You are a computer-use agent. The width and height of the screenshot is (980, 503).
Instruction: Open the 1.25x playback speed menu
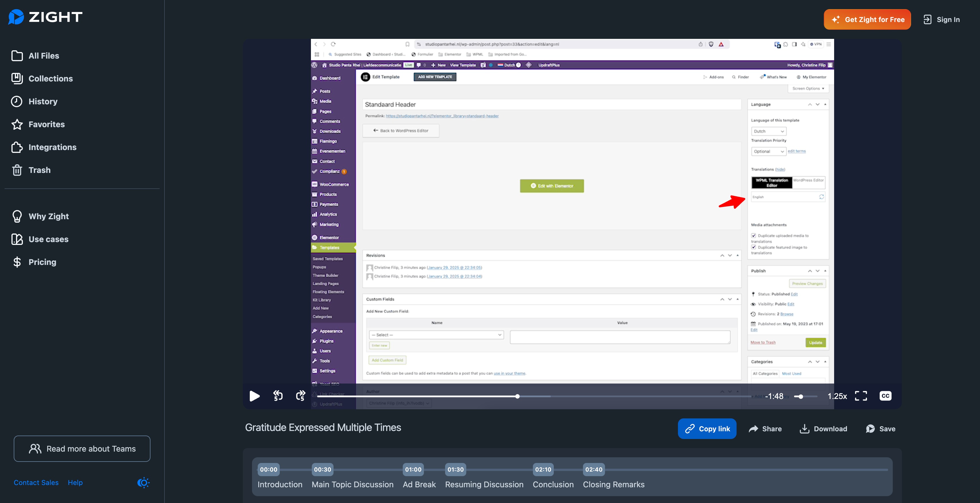coord(837,396)
